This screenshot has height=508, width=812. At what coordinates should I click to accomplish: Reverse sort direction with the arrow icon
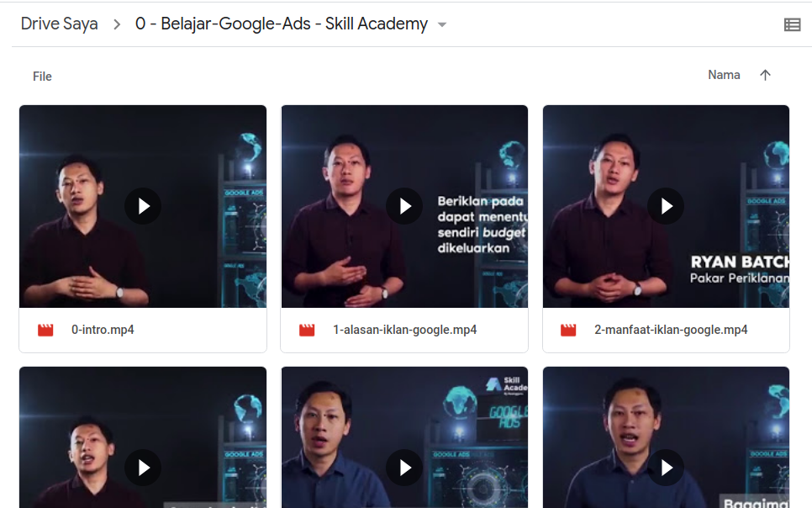[x=765, y=75]
